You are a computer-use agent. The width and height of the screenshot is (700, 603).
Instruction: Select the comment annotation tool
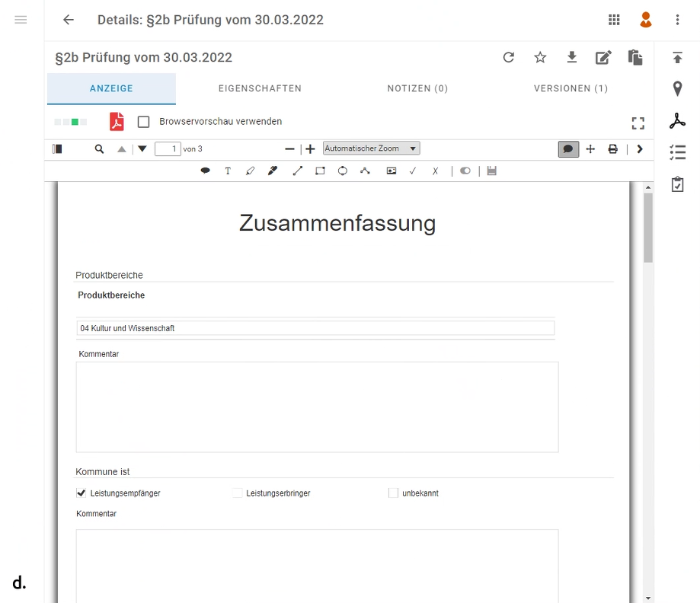(x=205, y=171)
